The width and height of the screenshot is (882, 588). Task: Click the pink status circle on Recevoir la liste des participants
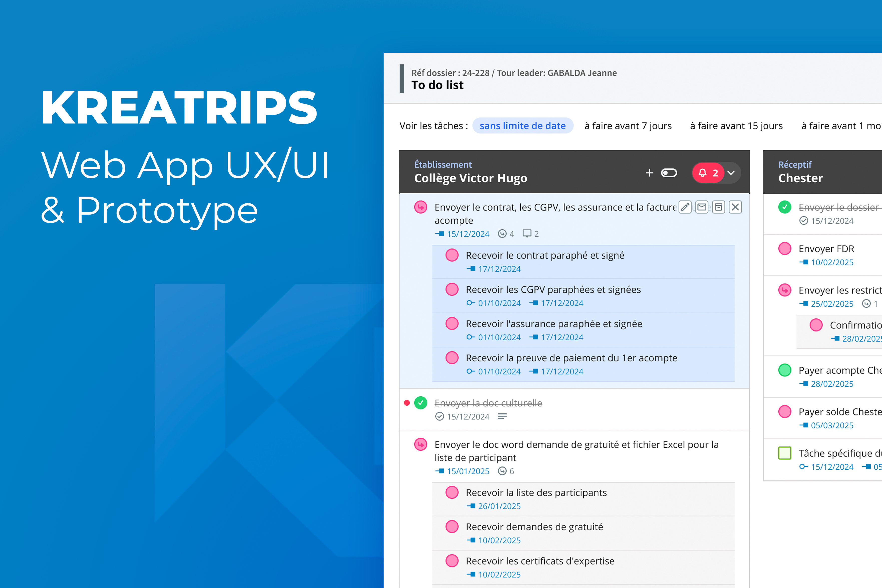coord(452,492)
